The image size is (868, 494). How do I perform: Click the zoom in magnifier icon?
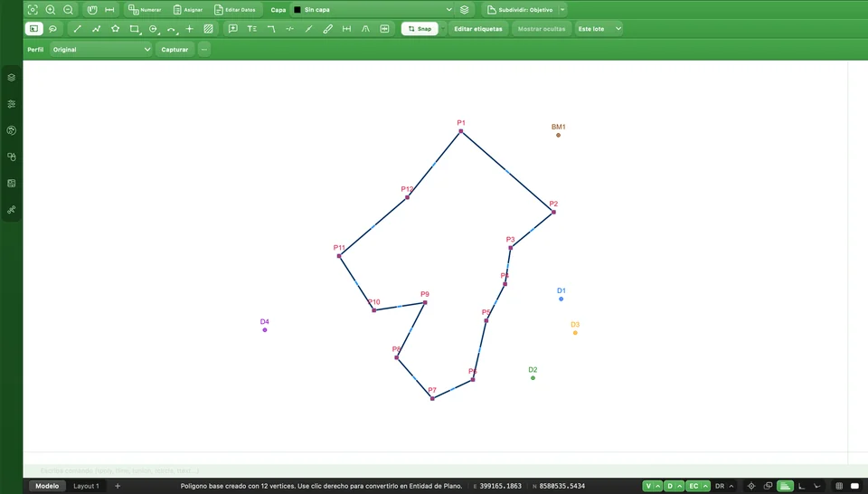51,9
